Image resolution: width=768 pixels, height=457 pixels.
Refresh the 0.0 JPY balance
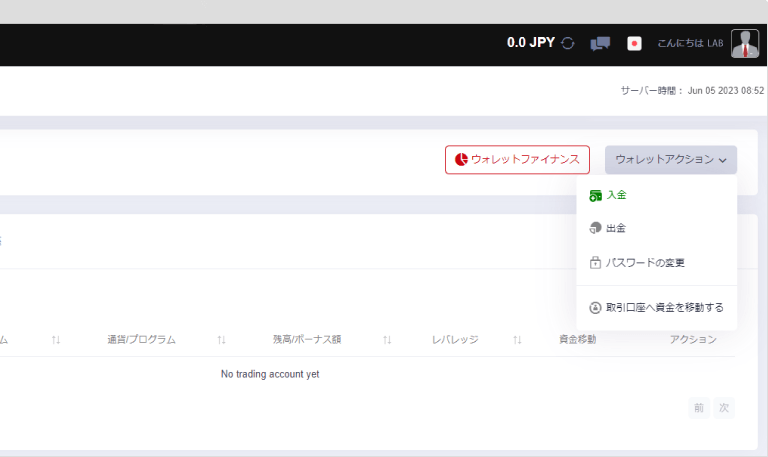tap(568, 43)
